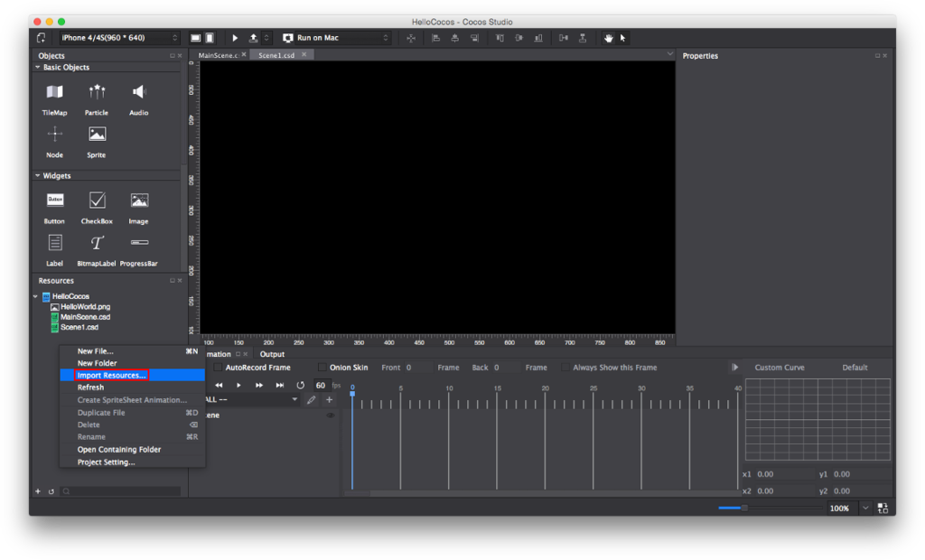The width and height of the screenshot is (925, 560).
Task: Select the Label widget
Action: pos(54,250)
